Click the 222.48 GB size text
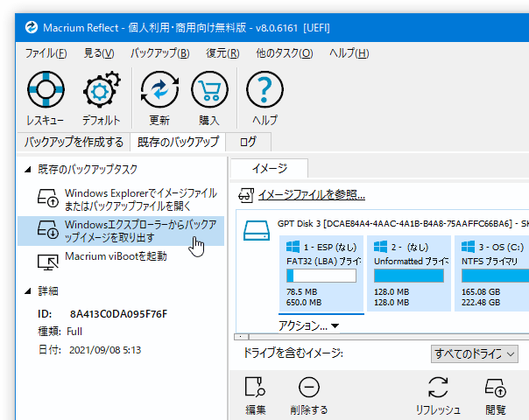 [x=481, y=303]
